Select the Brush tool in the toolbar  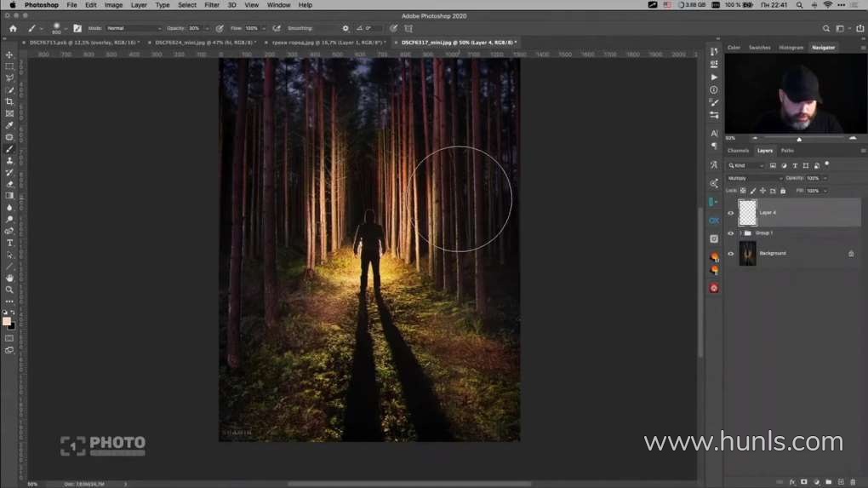pyautogui.click(x=9, y=149)
